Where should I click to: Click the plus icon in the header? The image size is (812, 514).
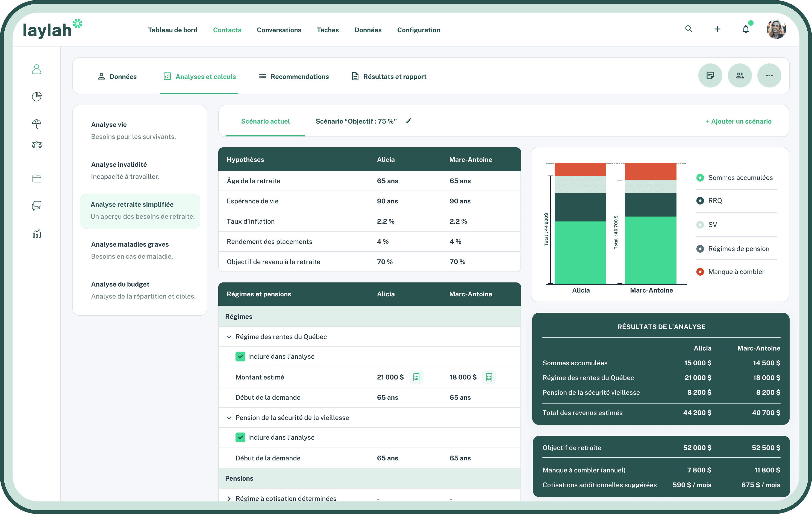click(x=717, y=29)
